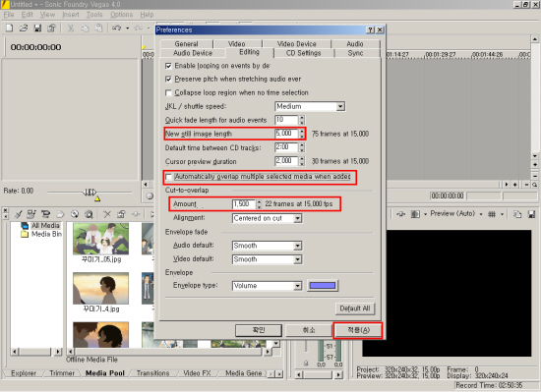Open the Audio default Smooth dropdown

point(297,246)
